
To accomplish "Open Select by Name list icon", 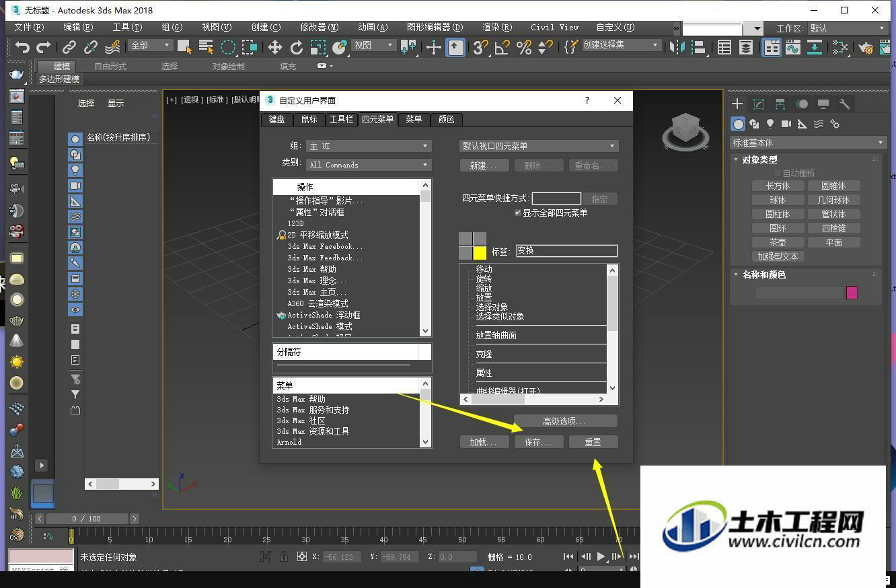I will [206, 47].
